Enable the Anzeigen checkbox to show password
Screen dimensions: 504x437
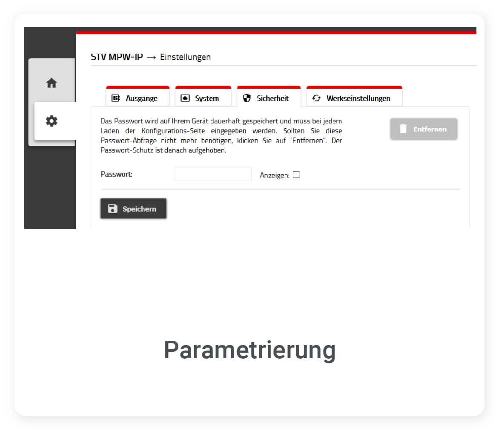(296, 174)
